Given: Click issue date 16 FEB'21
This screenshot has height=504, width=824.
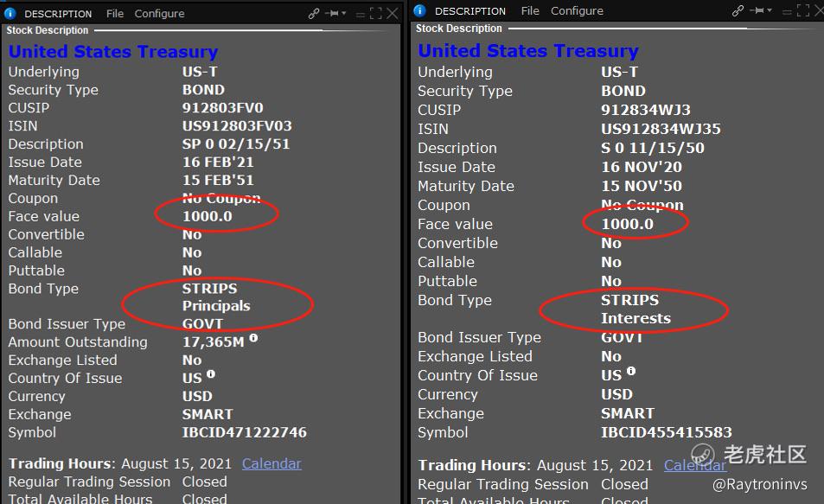Looking at the screenshot, I should [x=218, y=162].
